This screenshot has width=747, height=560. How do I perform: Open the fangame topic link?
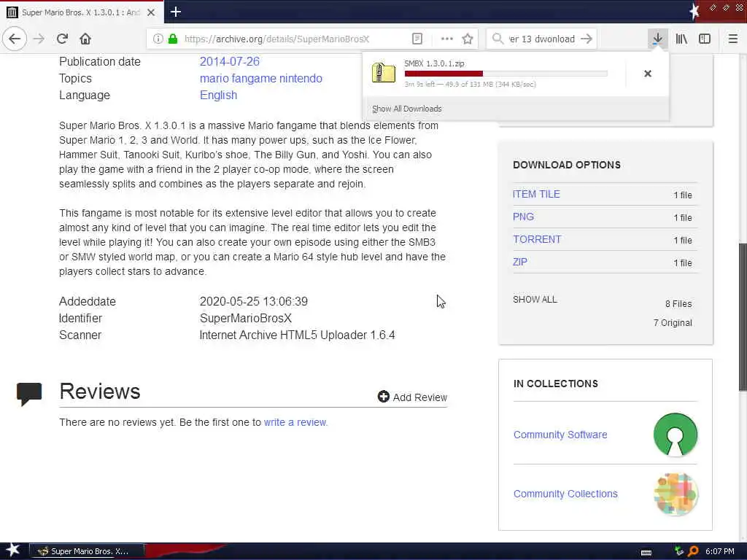pyautogui.click(x=254, y=78)
